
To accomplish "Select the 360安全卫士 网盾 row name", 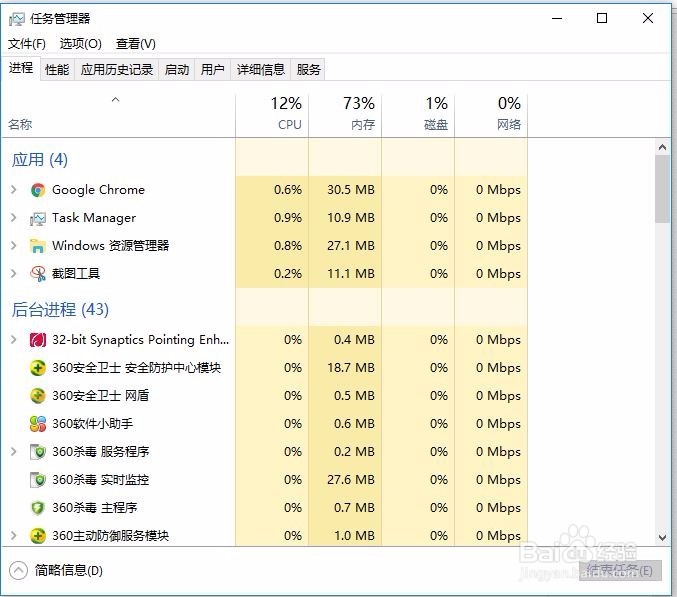I will (101, 395).
